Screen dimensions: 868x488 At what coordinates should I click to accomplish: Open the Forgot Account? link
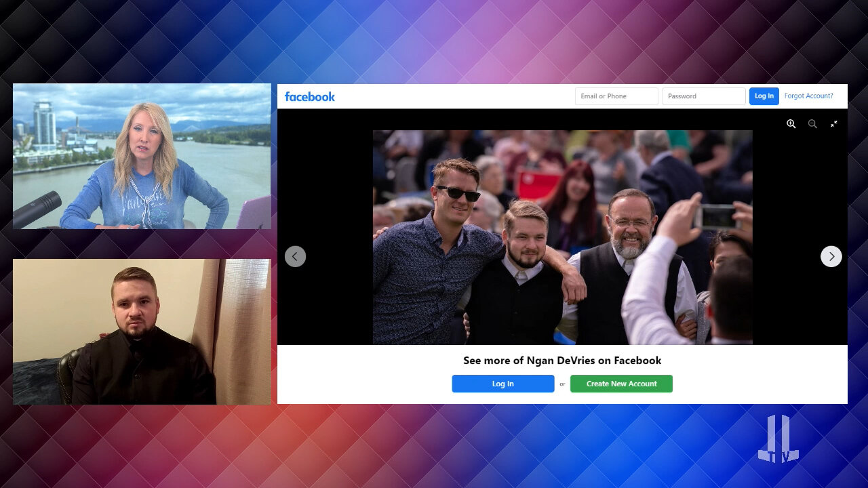808,96
